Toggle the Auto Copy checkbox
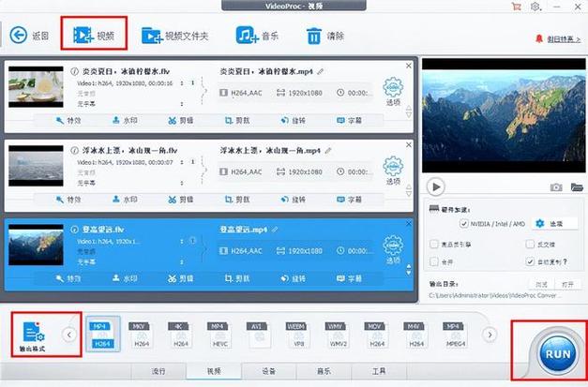The height and width of the screenshot is (387, 588). [530, 261]
